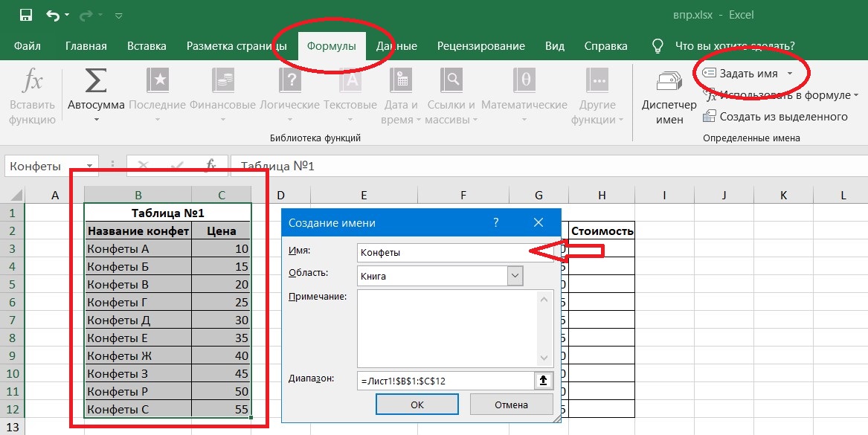Switch to the Главная tab
This screenshot has width=868, height=435.
click(86, 46)
